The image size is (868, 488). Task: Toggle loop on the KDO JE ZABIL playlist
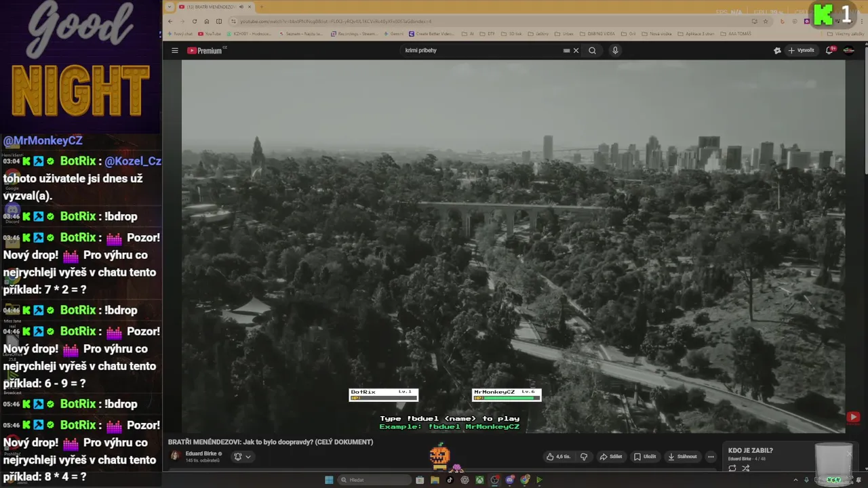coord(732,468)
